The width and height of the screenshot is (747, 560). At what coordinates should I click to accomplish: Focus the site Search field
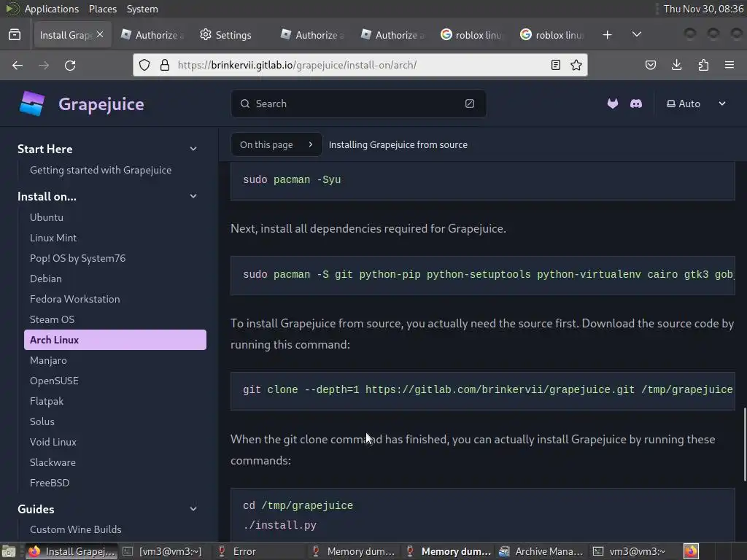pos(359,104)
